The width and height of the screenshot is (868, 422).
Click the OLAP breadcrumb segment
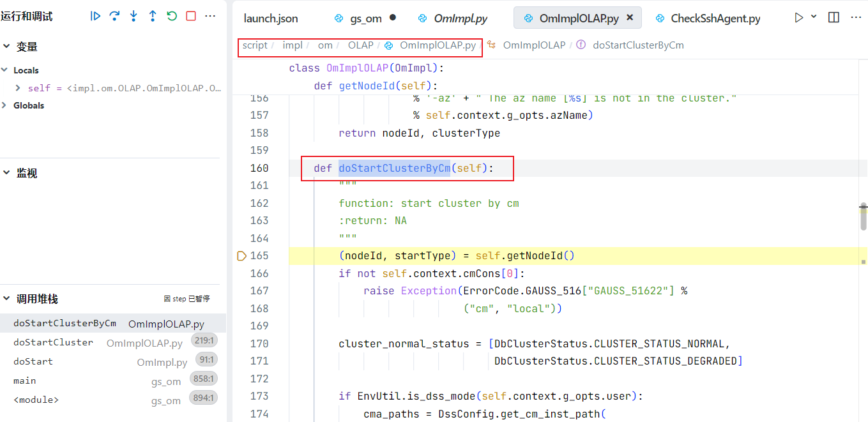(361, 45)
